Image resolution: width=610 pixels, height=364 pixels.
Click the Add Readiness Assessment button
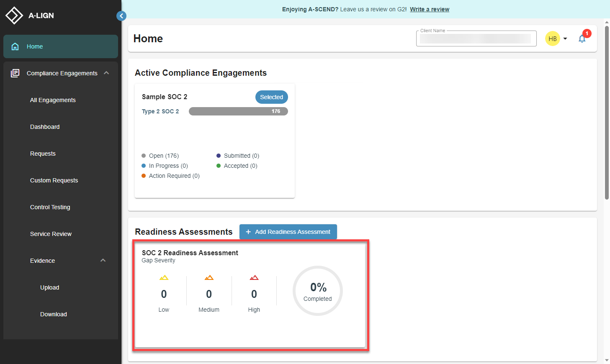coord(288,231)
